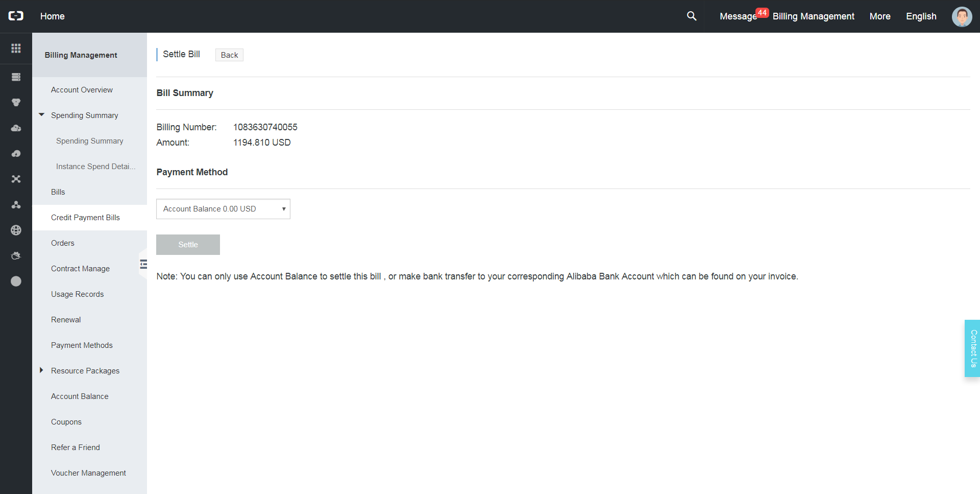The image size is (980, 494).
Task: Click the Billing Management sidebar header
Action: [81, 55]
